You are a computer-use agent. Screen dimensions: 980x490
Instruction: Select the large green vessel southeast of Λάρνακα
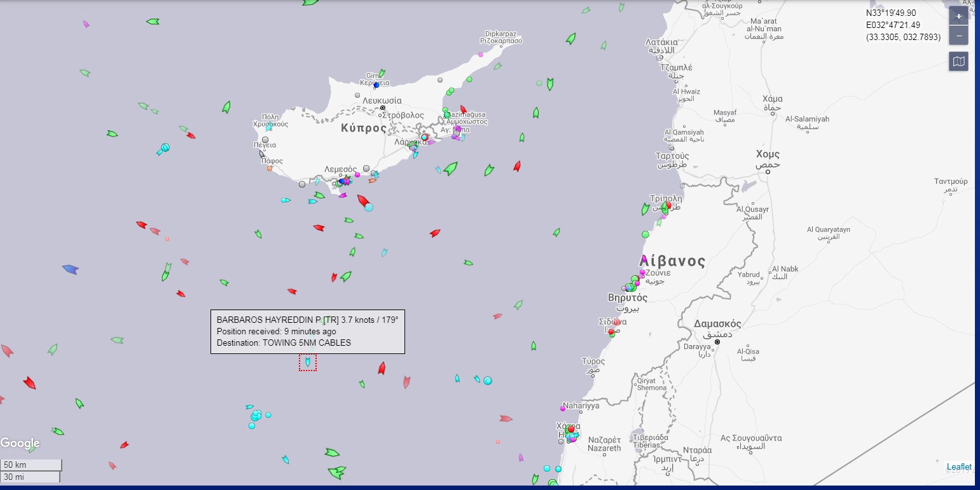click(450, 168)
